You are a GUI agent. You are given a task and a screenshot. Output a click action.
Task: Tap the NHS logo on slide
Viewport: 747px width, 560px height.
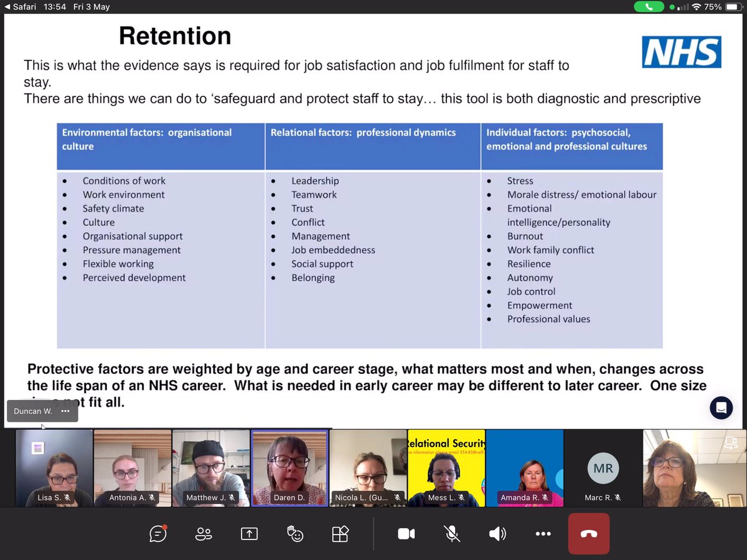[x=682, y=52]
